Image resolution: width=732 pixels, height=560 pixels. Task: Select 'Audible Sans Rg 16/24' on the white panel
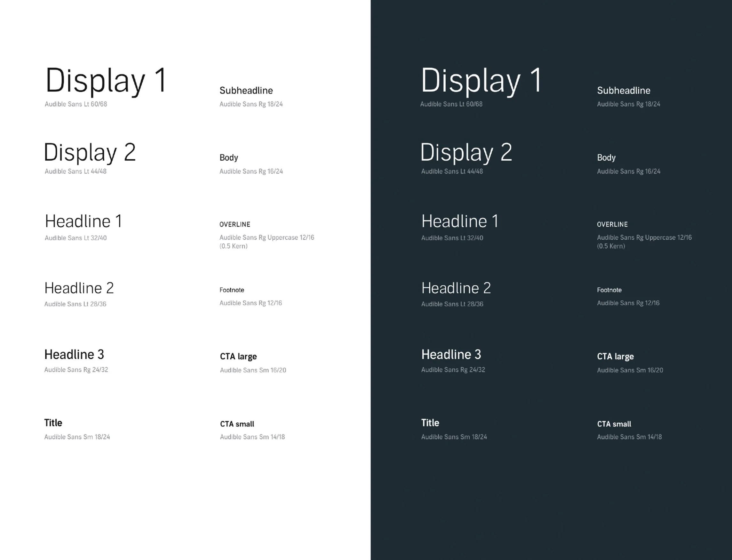click(x=251, y=171)
